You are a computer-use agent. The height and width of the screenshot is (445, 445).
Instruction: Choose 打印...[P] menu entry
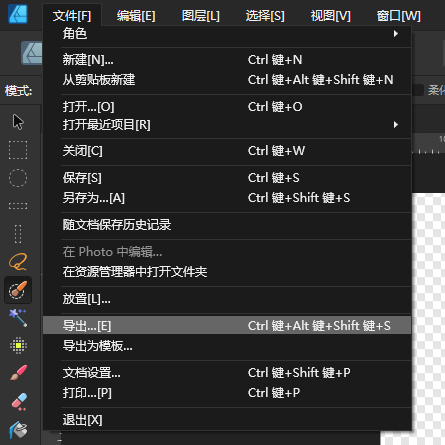[227, 393]
